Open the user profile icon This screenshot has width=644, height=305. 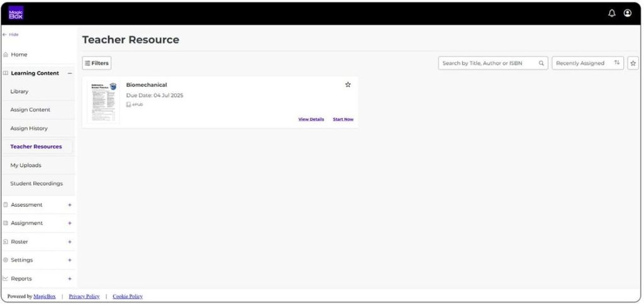pyautogui.click(x=628, y=13)
